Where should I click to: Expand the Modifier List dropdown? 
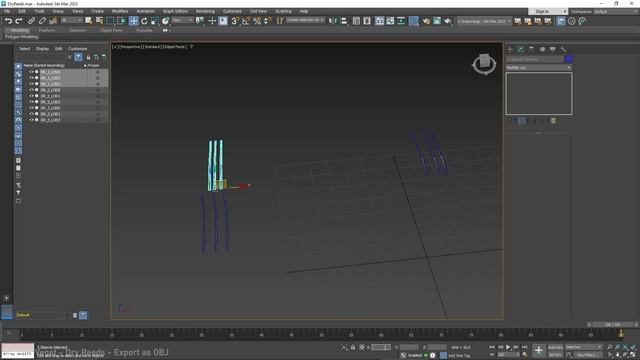[x=538, y=68]
